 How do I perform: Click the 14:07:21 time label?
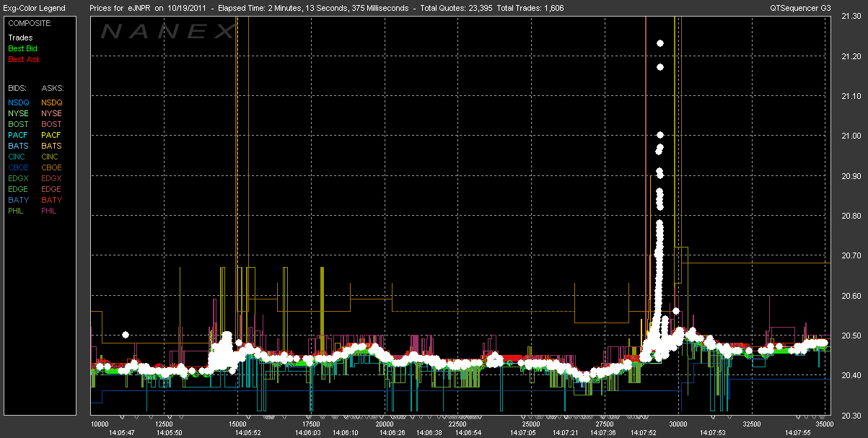(x=566, y=433)
